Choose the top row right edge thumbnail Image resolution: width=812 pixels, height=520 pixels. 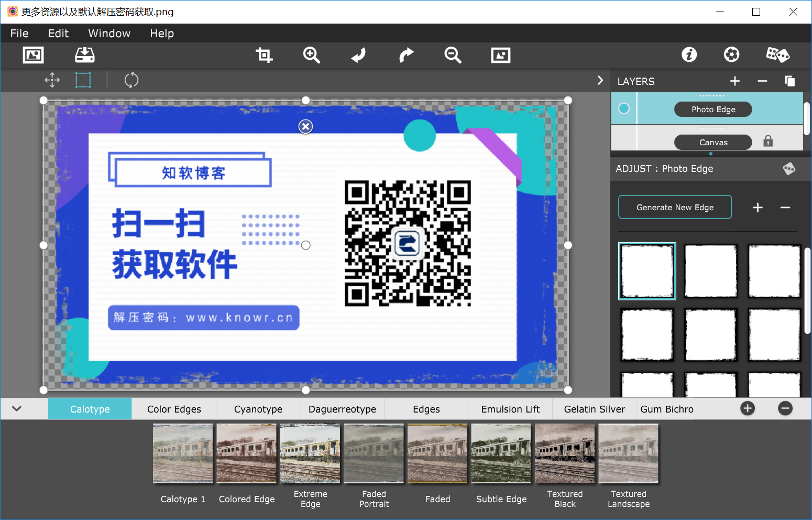pos(774,271)
